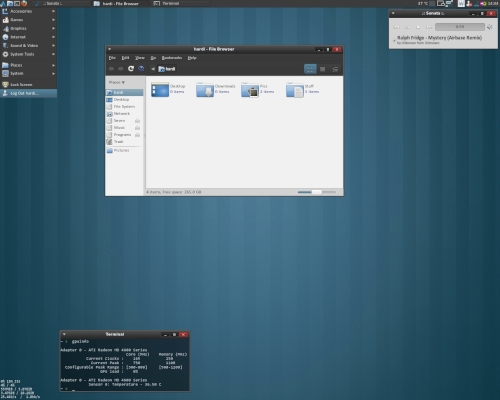Open the Bookmarks menu
This screenshot has height=400, width=500.
172,58
